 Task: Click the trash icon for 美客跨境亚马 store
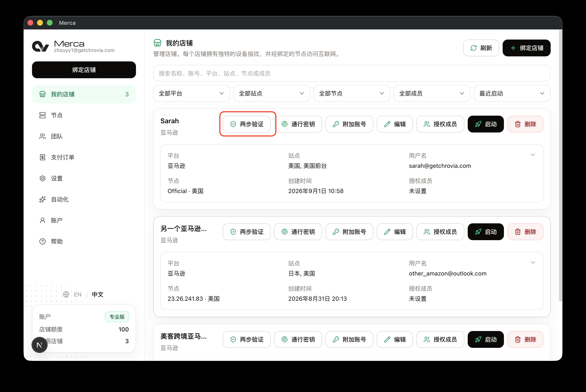click(x=518, y=339)
